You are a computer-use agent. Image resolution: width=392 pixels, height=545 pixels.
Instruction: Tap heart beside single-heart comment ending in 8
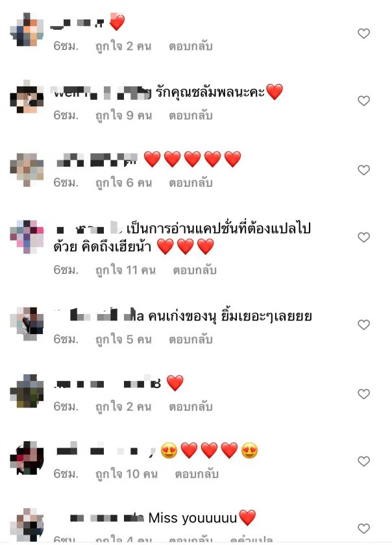[x=363, y=394]
